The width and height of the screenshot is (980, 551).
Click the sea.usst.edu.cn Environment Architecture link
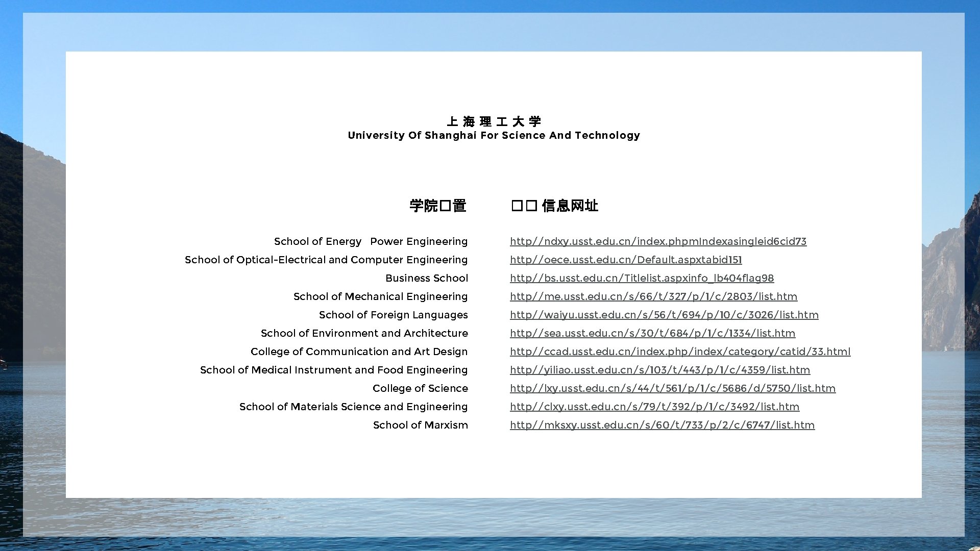click(652, 333)
